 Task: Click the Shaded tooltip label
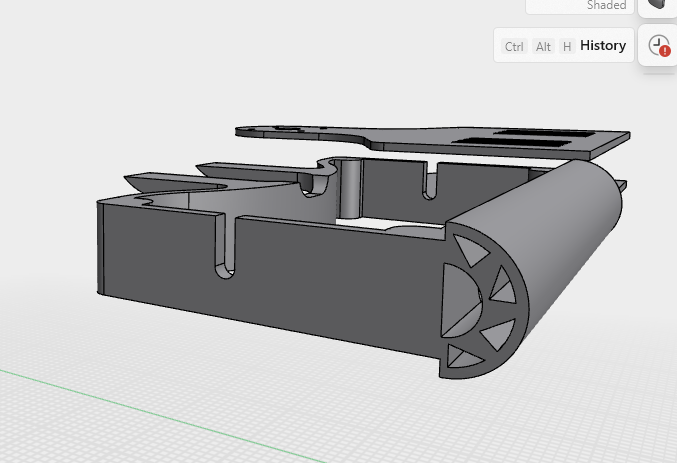606,6
